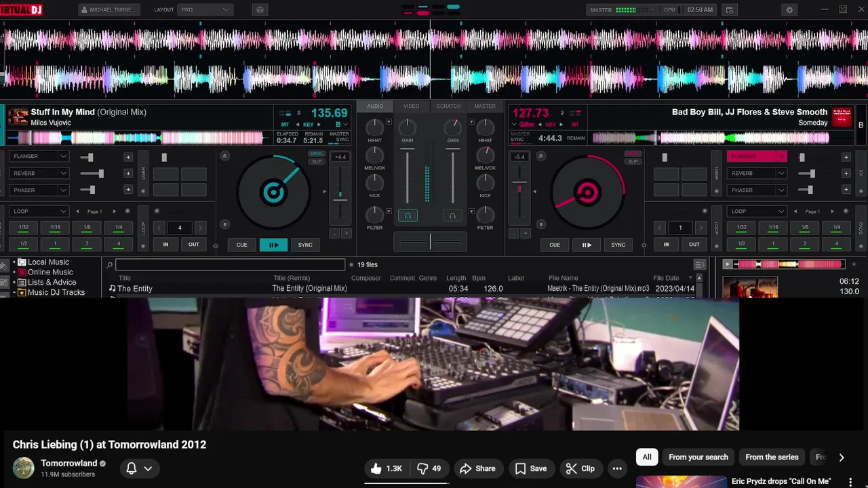Open the video's more actions menu
The image size is (868, 488).
[x=616, y=468]
